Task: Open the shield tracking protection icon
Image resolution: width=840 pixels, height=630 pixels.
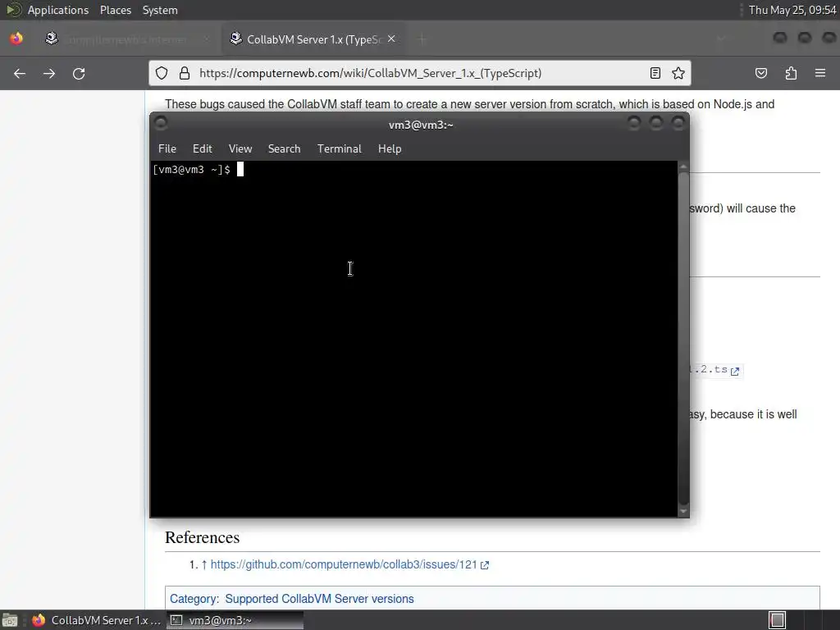Action: (162, 73)
